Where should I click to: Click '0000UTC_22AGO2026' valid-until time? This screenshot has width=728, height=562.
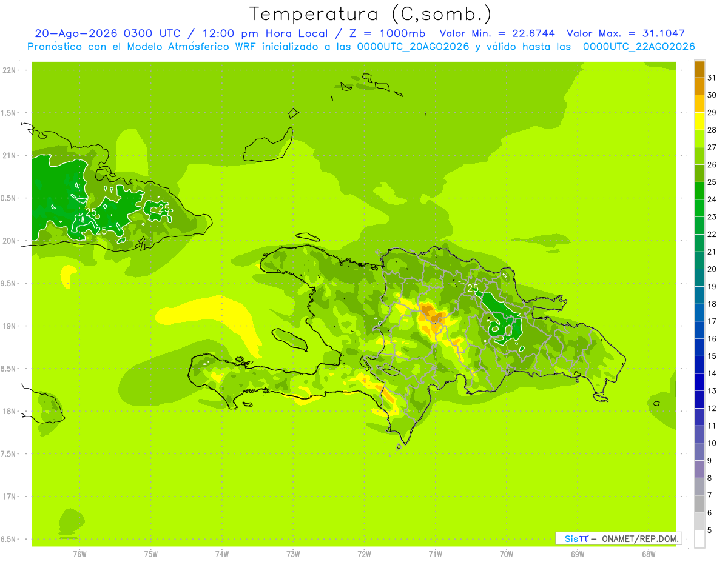639,47
